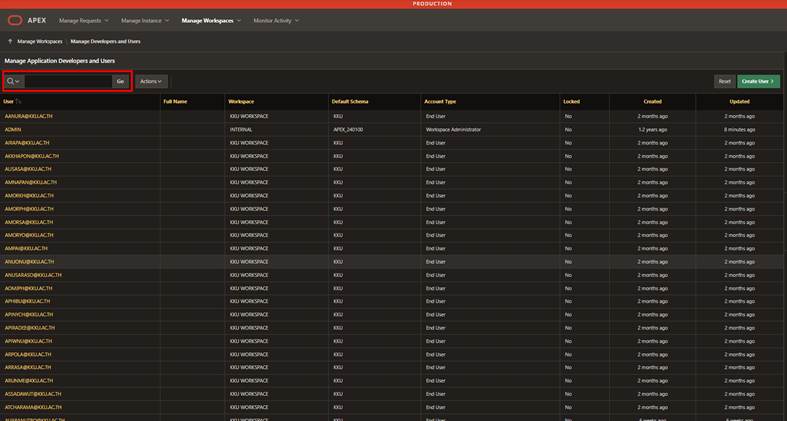Image resolution: width=787 pixels, height=421 pixels.
Task: Click the '1.2 years ago' created cell
Action: pos(652,129)
